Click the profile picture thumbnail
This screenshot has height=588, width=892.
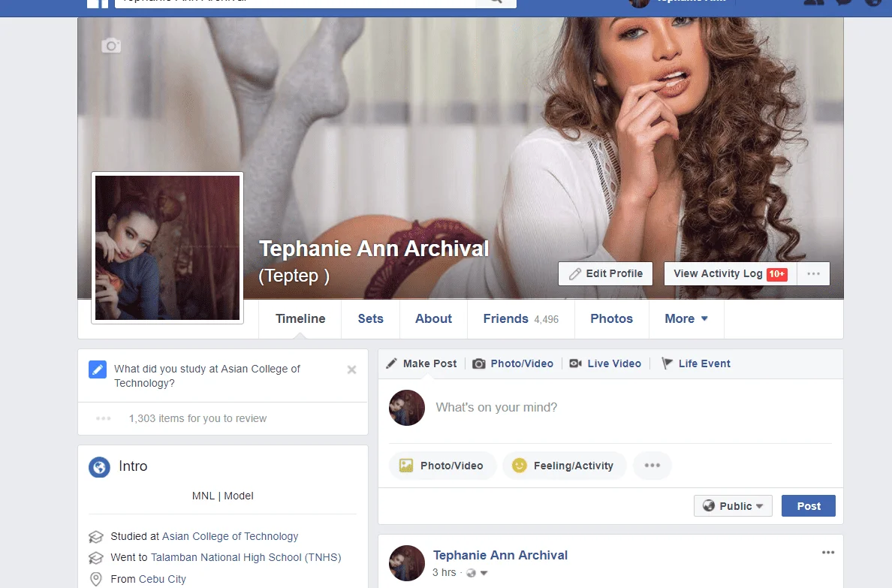coord(167,248)
